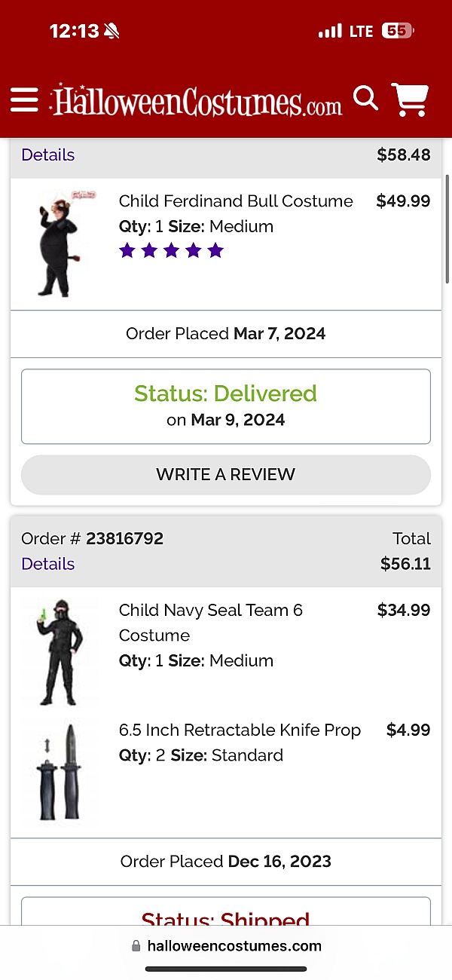Tap the muted bell icon in status bar
Screen dimensions: 452x980
(111, 31)
